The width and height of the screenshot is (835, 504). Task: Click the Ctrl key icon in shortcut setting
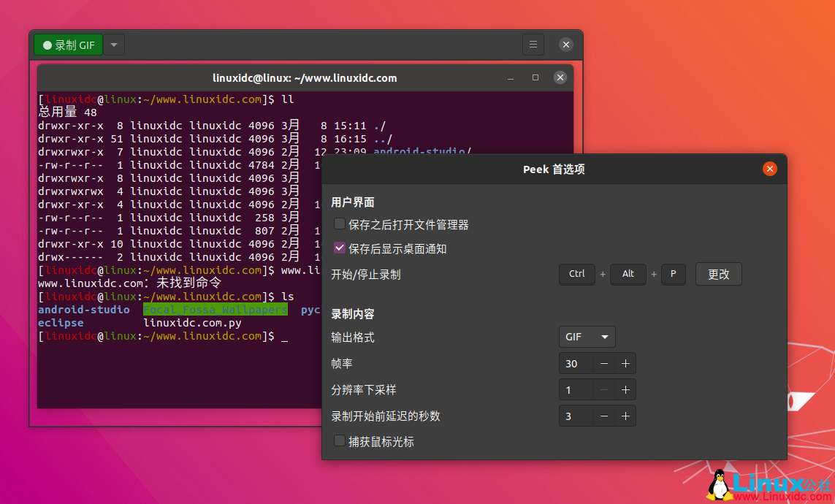[576, 274]
